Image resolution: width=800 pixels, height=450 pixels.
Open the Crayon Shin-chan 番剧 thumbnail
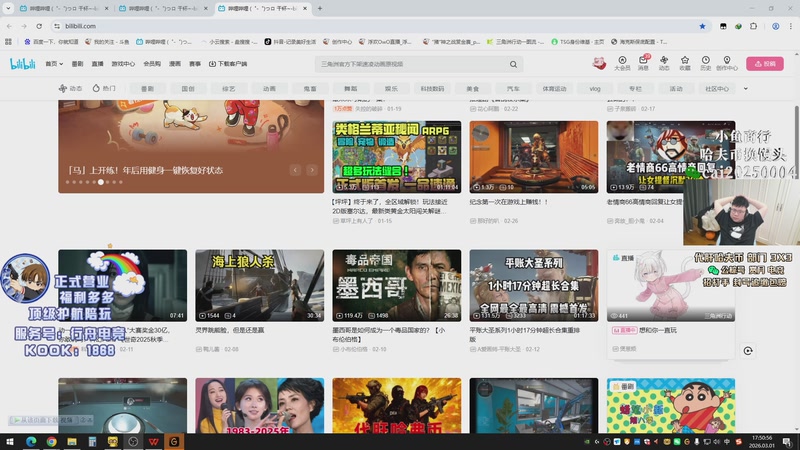click(671, 406)
